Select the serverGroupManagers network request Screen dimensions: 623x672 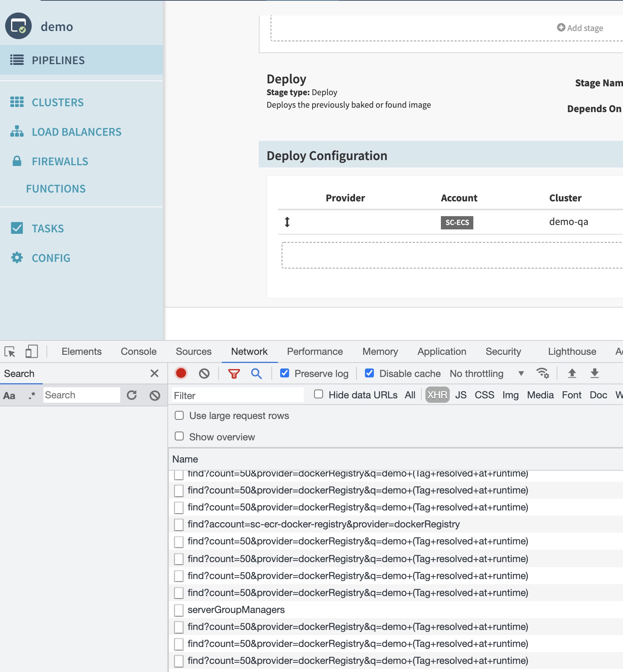coord(236,610)
